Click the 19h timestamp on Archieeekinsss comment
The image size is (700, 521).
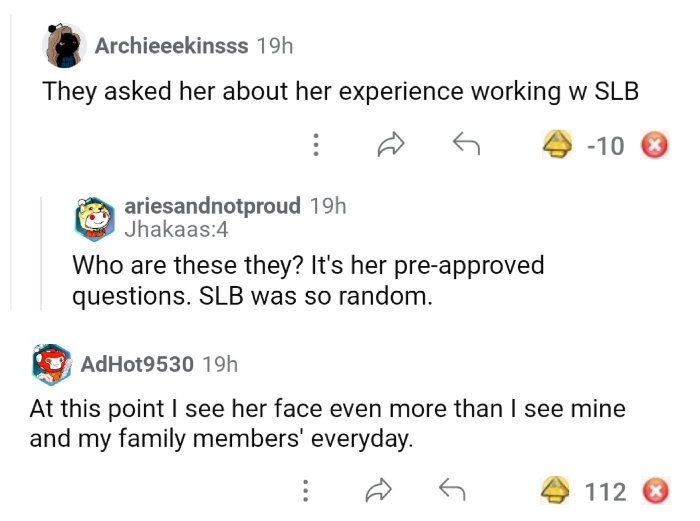point(275,45)
